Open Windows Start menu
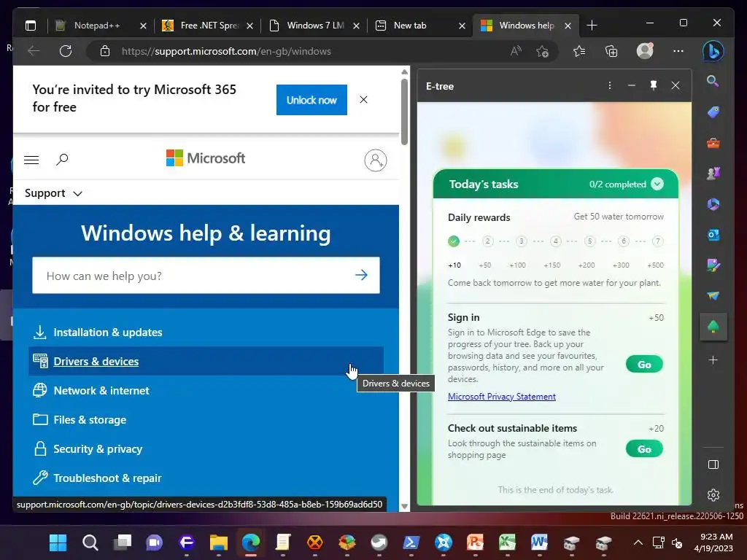Screen dimensions: 747x560 click(58, 542)
